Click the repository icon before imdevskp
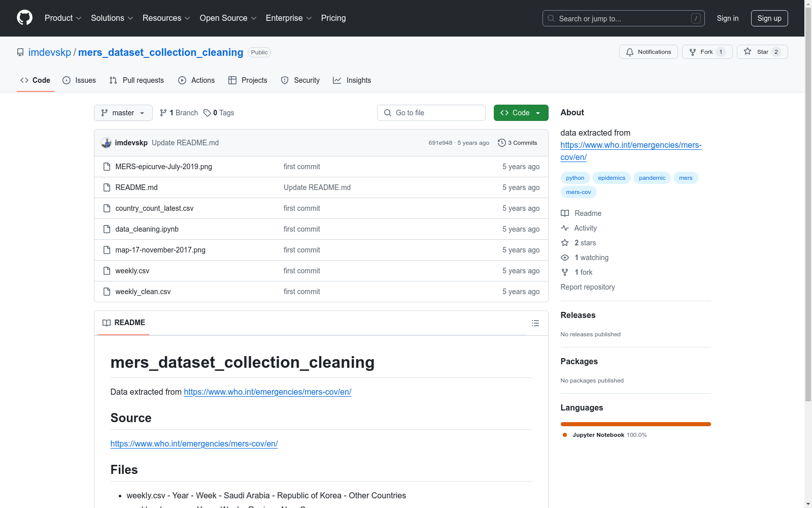 point(20,52)
